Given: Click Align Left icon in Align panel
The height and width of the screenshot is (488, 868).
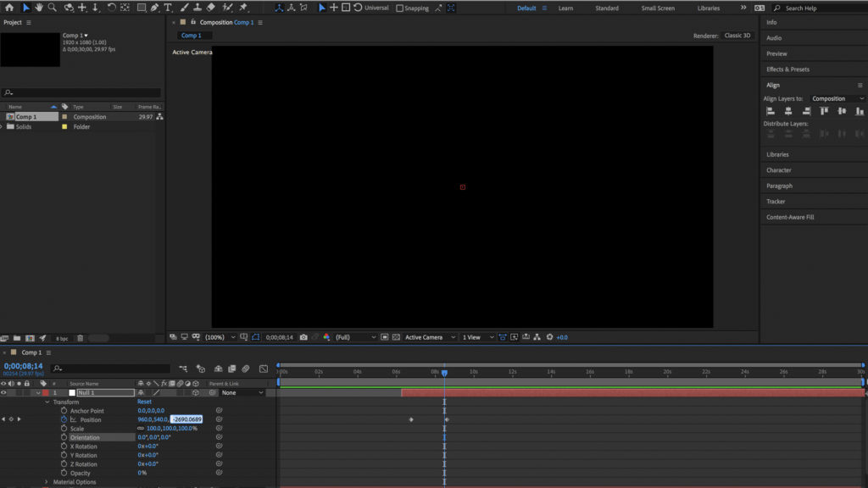Looking at the screenshot, I should point(771,111).
